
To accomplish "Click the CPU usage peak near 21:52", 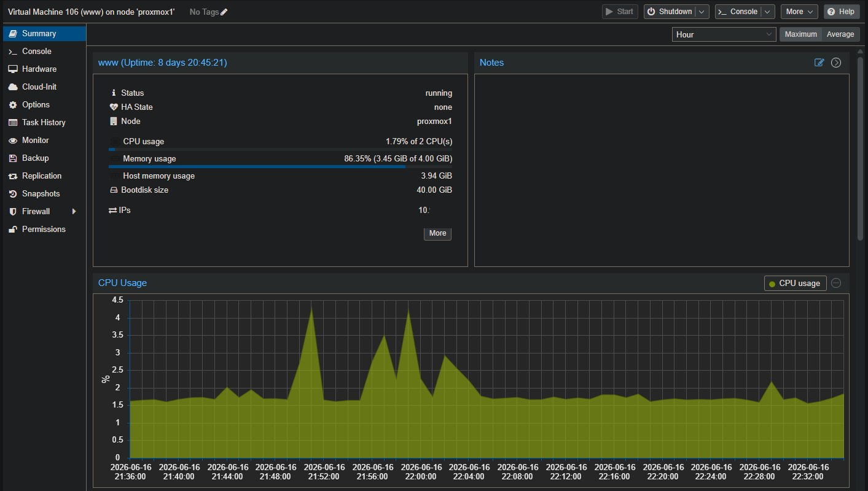I will 312,309.
